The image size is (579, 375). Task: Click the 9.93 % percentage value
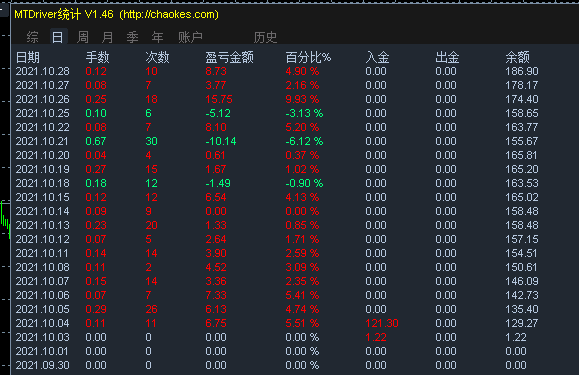(x=302, y=99)
